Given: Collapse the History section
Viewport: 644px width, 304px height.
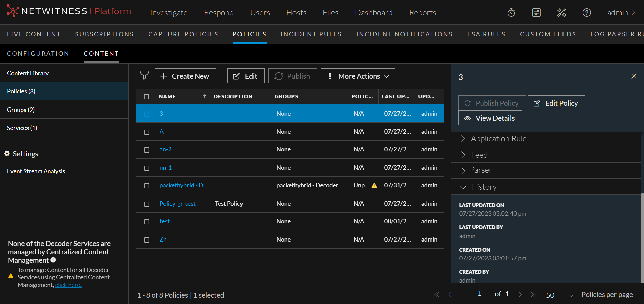Looking at the screenshot, I should [x=483, y=187].
